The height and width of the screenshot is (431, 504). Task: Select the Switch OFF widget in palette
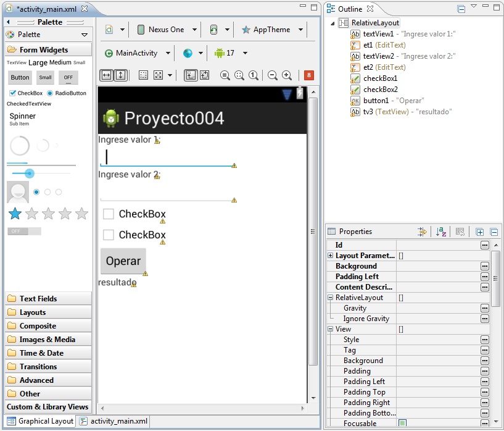pos(24,232)
